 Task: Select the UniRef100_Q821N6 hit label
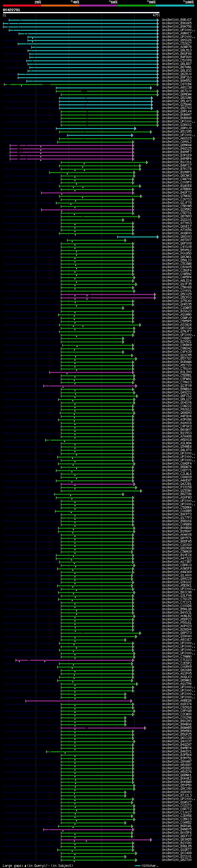pos(177,98)
